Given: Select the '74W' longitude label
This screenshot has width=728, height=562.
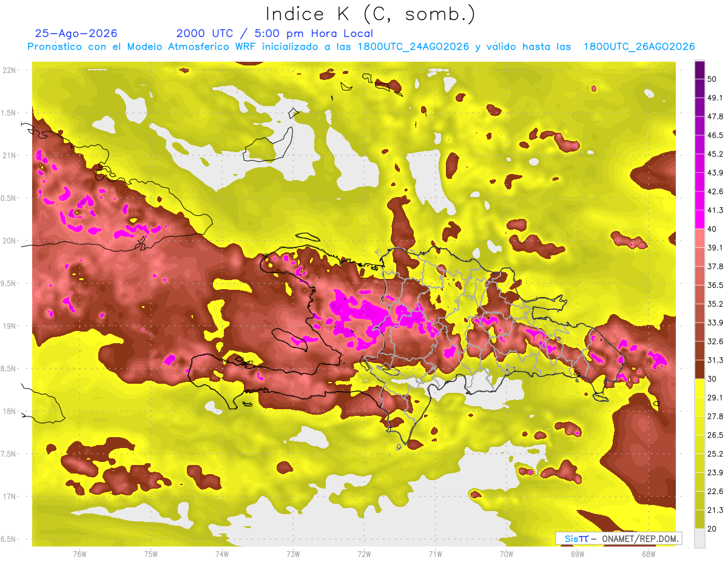Looking at the screenshot, I should pyautogui.click(x=222, y=554).
